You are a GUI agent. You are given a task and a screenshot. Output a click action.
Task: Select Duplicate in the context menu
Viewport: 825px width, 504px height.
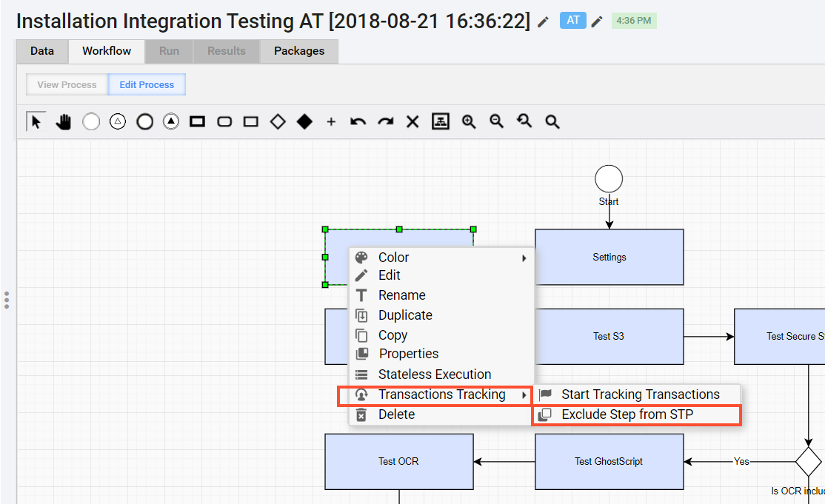(441, 315)
